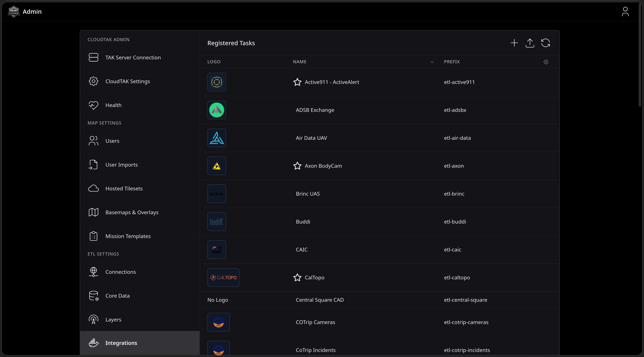Open the user profile icon
This screenshot has height=357, width=644.
(x=625, y=12)
